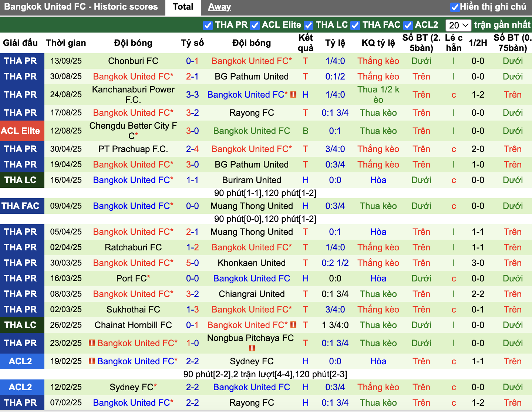Open Buriram United team link

(252, 180)
